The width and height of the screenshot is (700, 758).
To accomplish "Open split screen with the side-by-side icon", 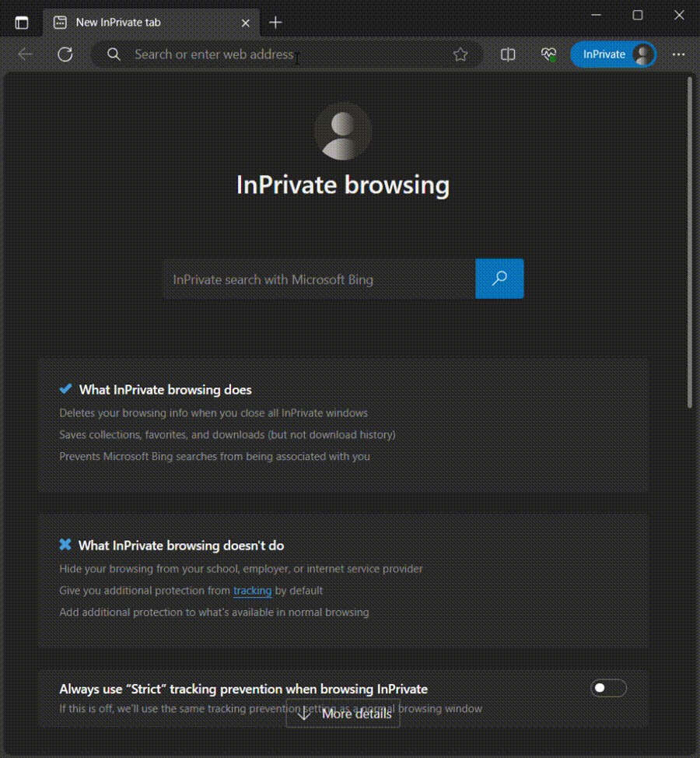I will (x=508, y=54).
